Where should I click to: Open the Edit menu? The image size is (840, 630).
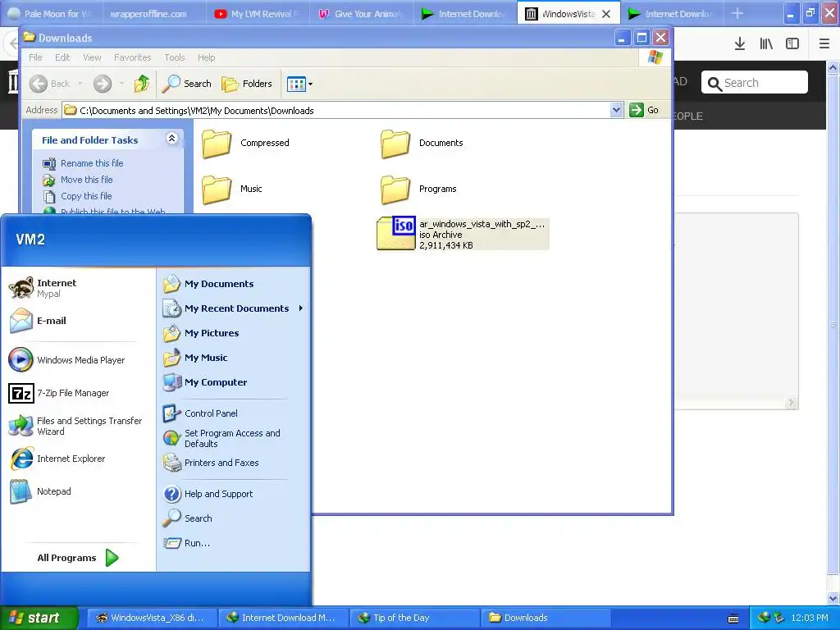coord(62,57)
